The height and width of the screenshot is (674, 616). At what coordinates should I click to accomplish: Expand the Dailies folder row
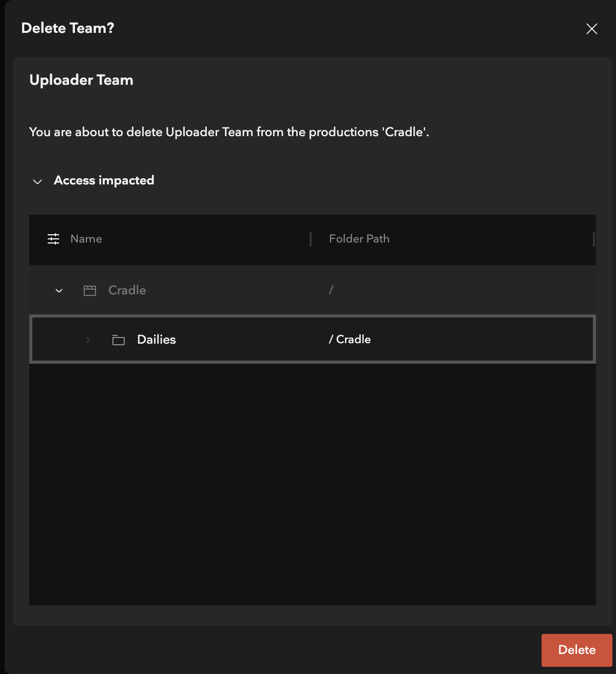[88, 340]
